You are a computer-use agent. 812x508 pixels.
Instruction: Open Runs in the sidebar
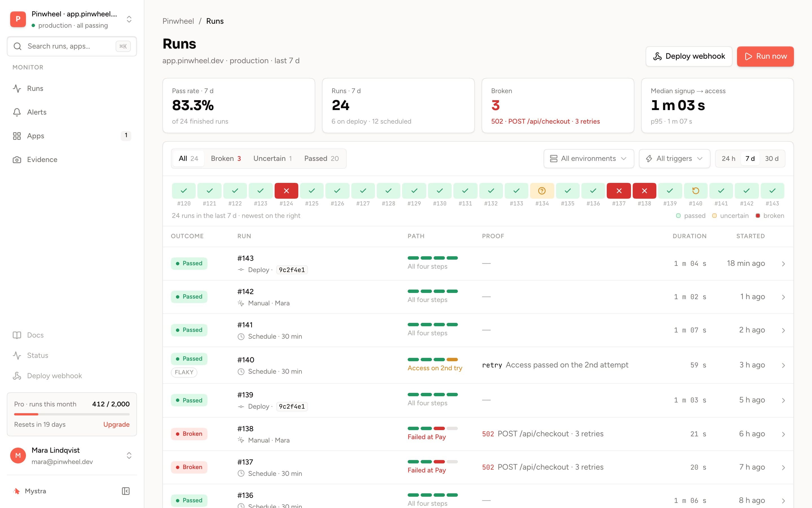tap(71, 88)
